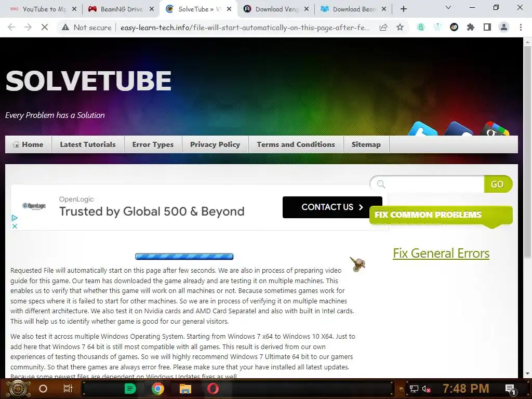
Task: Open Google Chrome from taskbar
Action: point(158,389)
